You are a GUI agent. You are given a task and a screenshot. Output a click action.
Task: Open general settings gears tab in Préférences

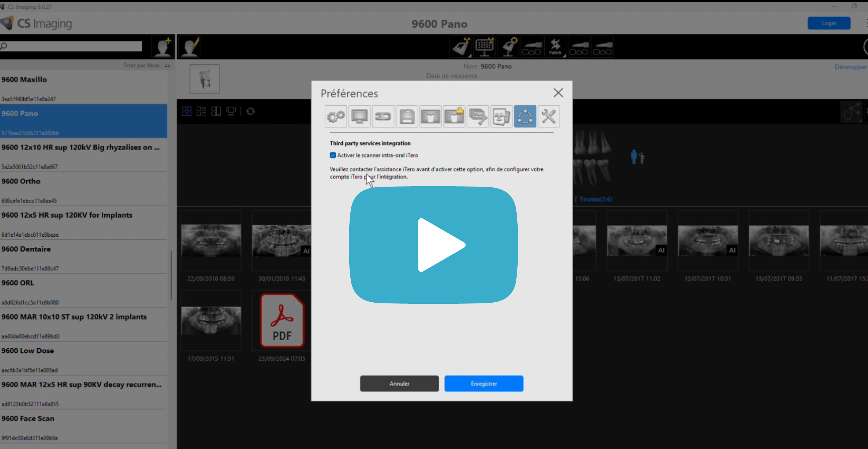pos(336,116)
